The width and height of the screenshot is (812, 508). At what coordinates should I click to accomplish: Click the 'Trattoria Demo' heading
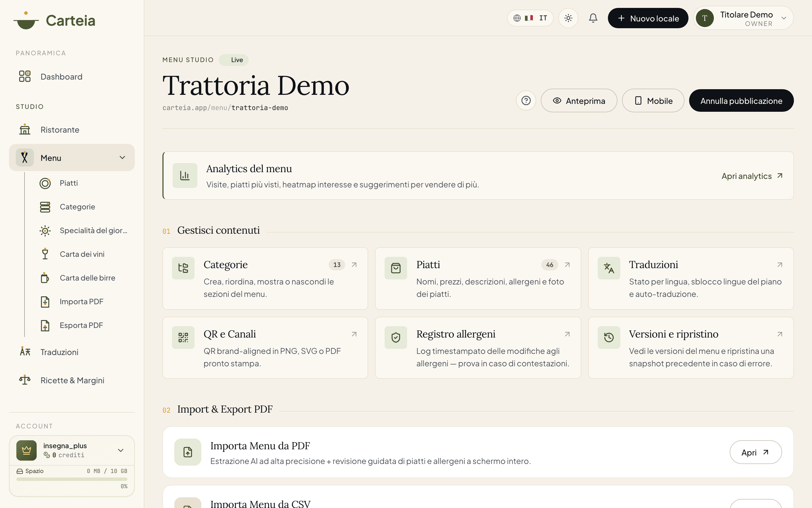[x=256, y=86]
